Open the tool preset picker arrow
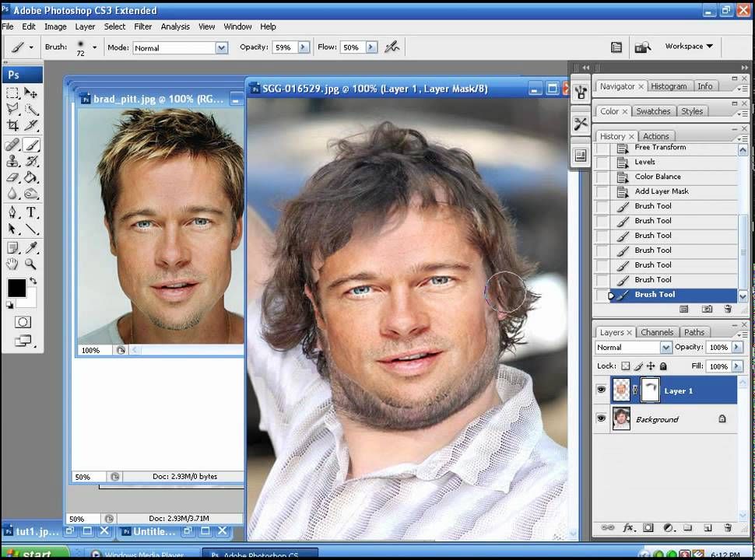The image size is (755, 560). point(31,47)
